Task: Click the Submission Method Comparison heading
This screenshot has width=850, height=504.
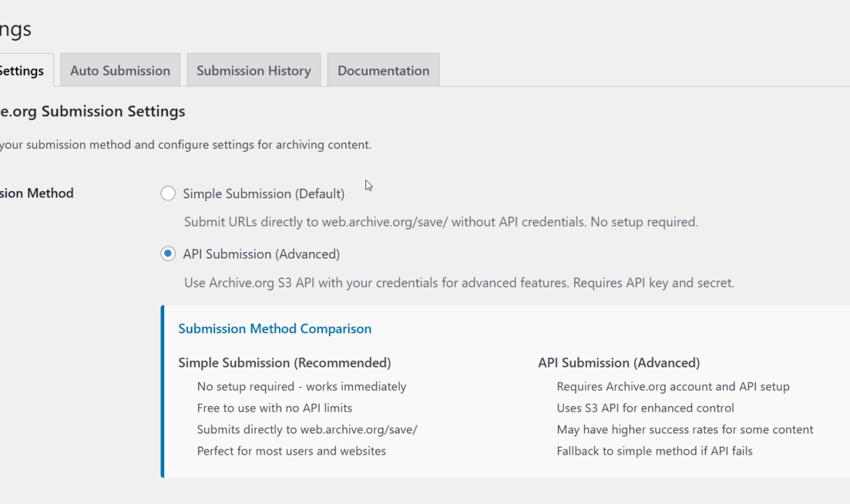Action: click(x=275, y=329)
